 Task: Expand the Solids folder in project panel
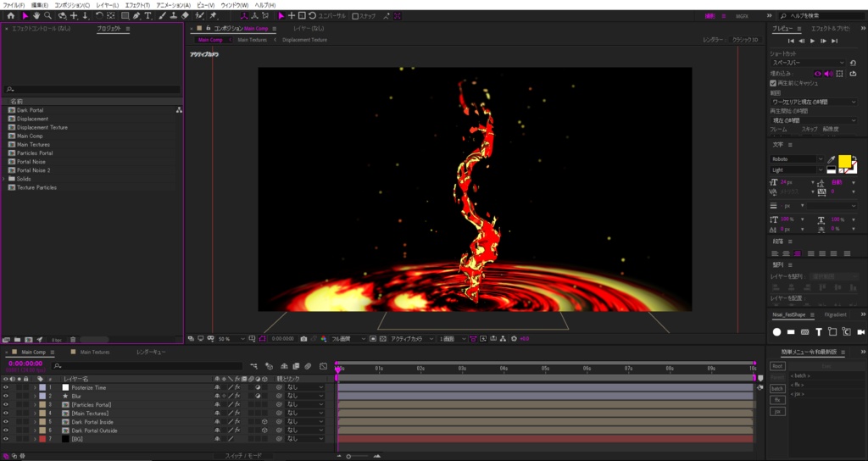5,179
